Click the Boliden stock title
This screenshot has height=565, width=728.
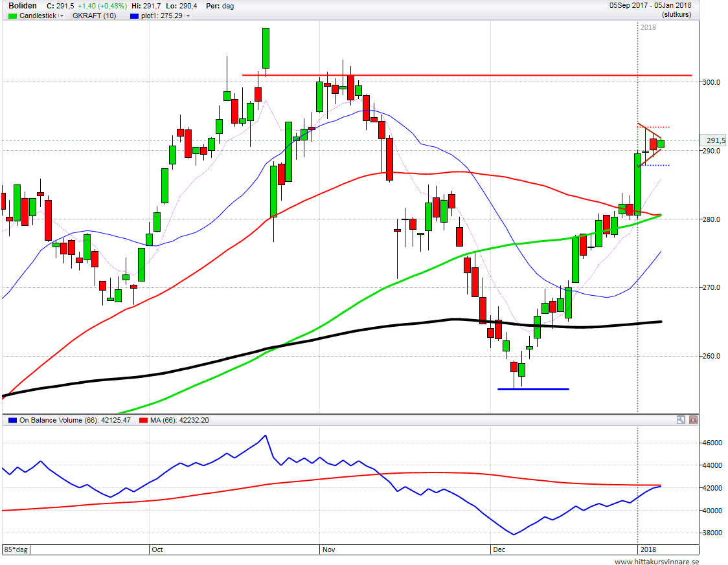coord(23,6)
